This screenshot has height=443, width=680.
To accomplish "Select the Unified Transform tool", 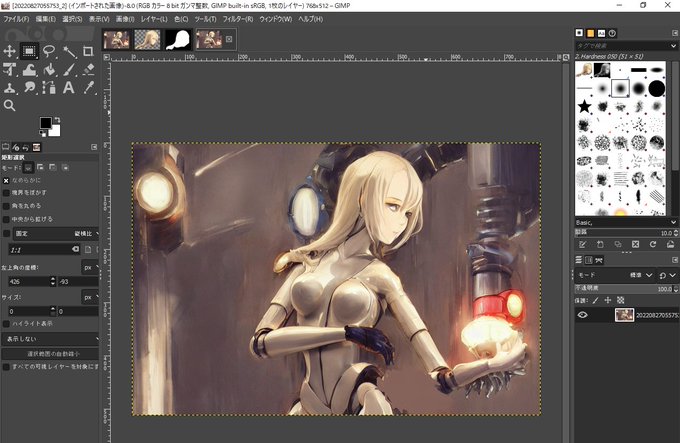I will [10, 69].
